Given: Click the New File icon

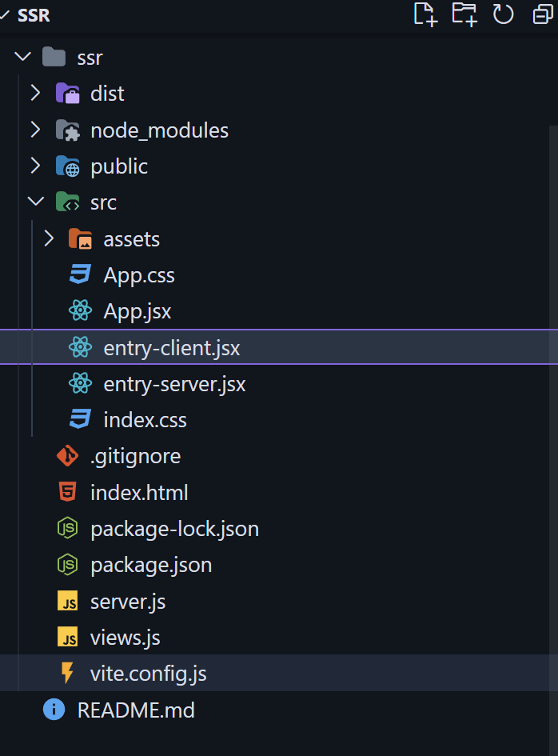Looking at the screenshot, I should click(425, 14).
